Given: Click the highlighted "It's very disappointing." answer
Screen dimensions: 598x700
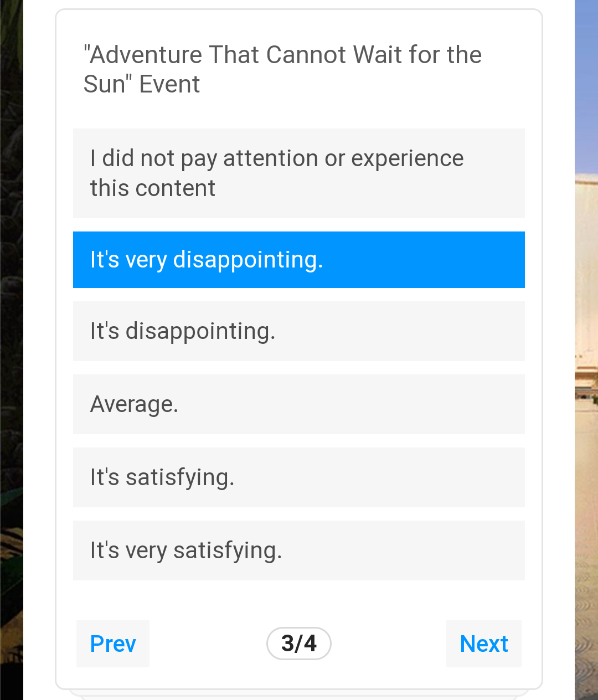Looking at the screenshot, I should (x=299, y=260).
